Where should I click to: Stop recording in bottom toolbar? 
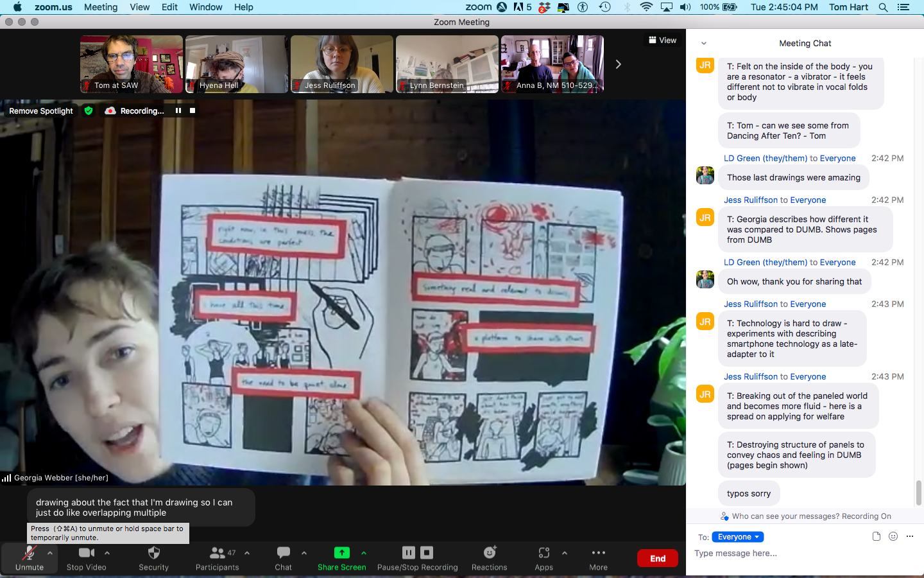(427, 552)
